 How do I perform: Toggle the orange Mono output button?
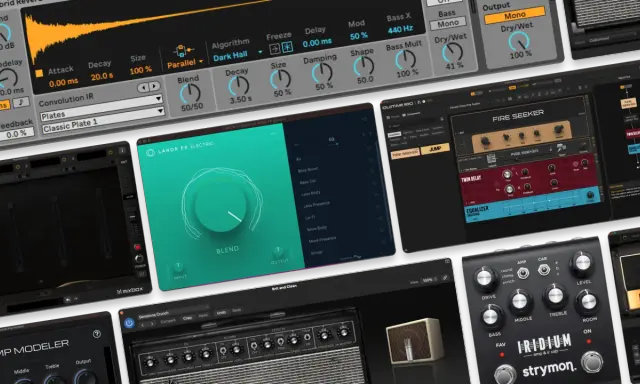coord(515,15)
